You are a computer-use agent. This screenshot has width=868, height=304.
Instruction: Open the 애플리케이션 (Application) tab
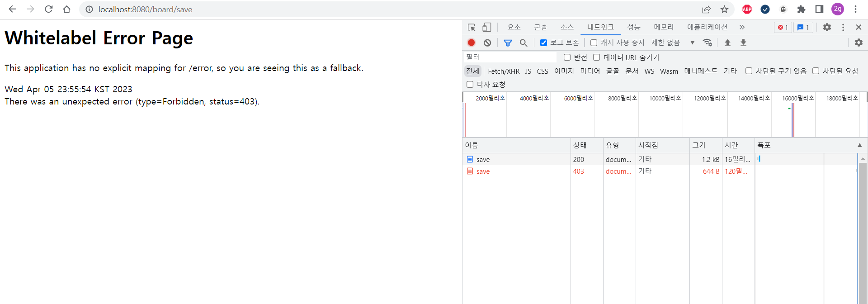click(708, 27)
